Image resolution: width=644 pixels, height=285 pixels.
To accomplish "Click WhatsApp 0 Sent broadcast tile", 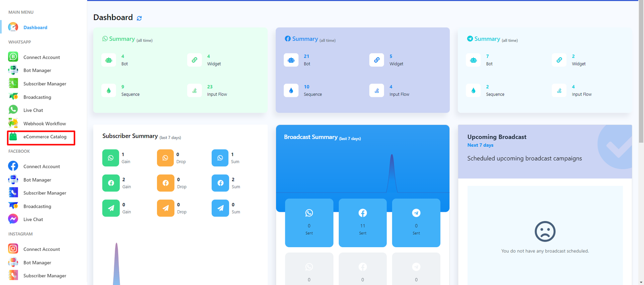I will (x=309, y=223).
